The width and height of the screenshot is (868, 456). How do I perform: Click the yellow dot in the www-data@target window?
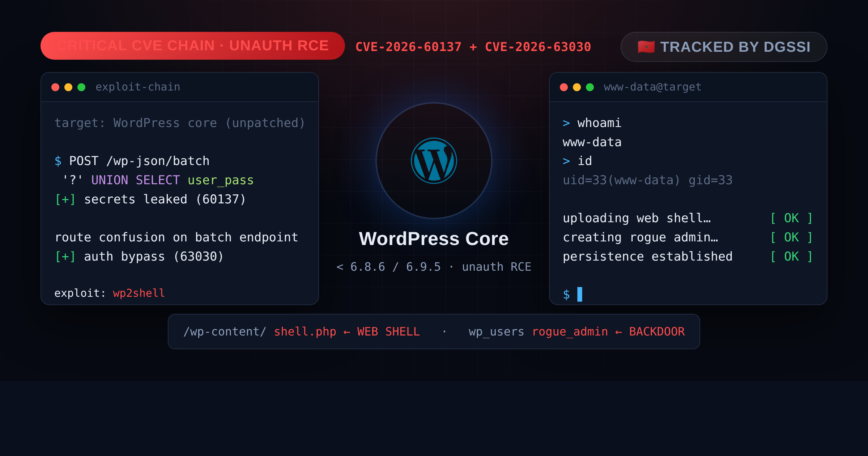577,87
